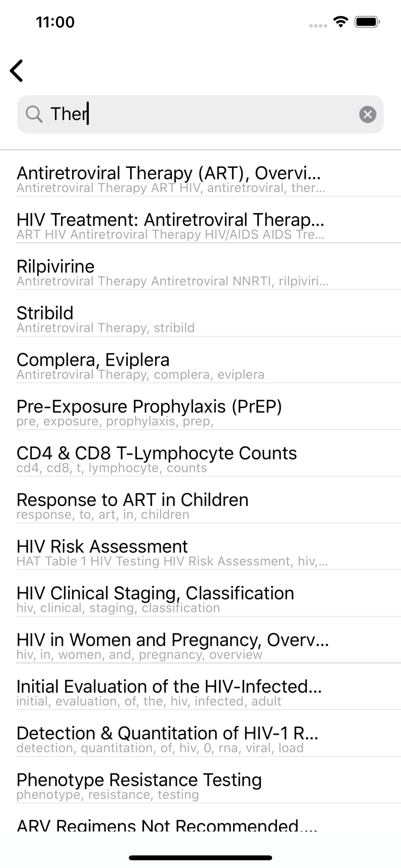Open the Rilpivirine entry

tap(56, 272)
